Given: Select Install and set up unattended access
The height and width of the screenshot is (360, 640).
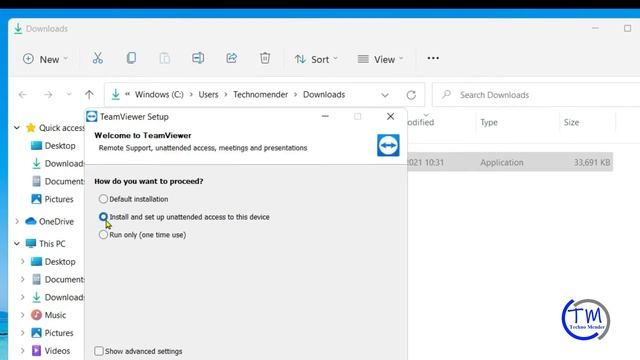Looking at the screenshot, I should click(x=103, y=217).
